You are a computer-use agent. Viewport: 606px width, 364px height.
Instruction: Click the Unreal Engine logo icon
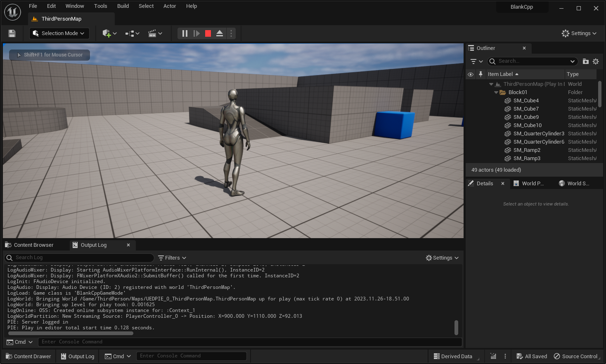pos(12,12)
